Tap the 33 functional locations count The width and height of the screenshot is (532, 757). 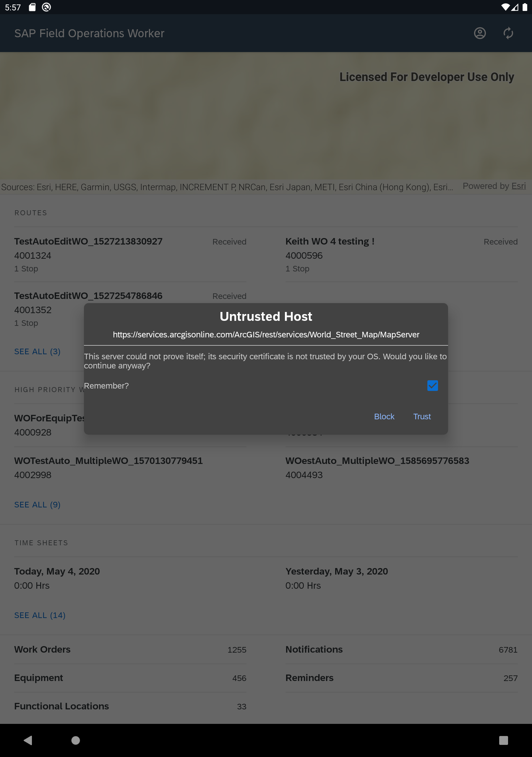tap(241, 706)
